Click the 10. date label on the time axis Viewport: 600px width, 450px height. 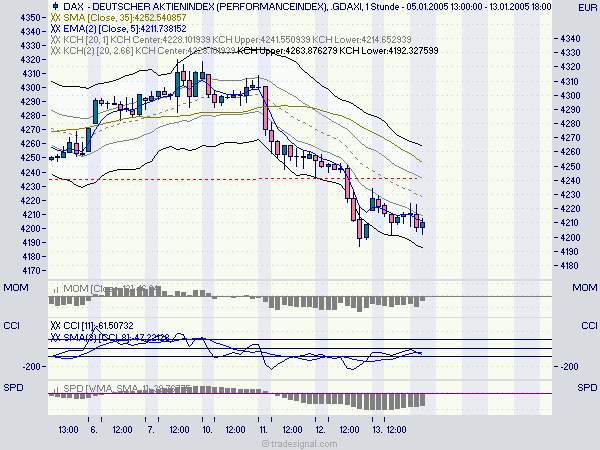pyautogui.click(x=207, y=430)
